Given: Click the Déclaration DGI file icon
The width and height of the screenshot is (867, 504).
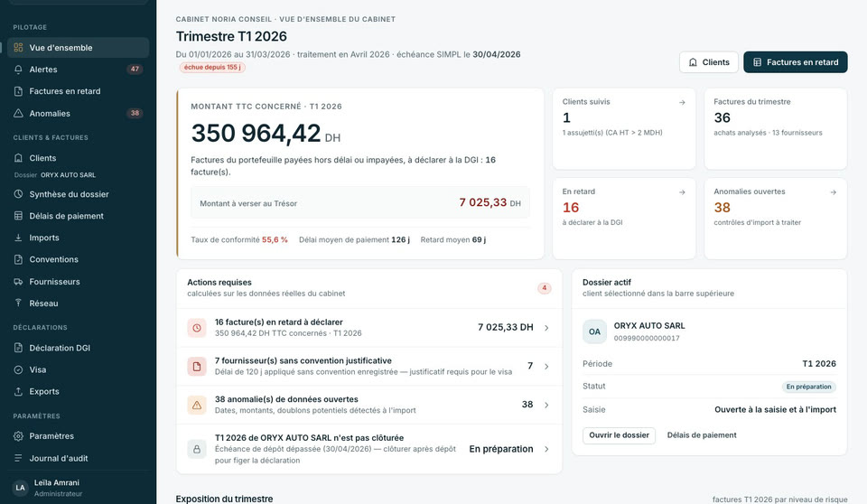Looking at the screenshot, I should (x=18, y=348).
